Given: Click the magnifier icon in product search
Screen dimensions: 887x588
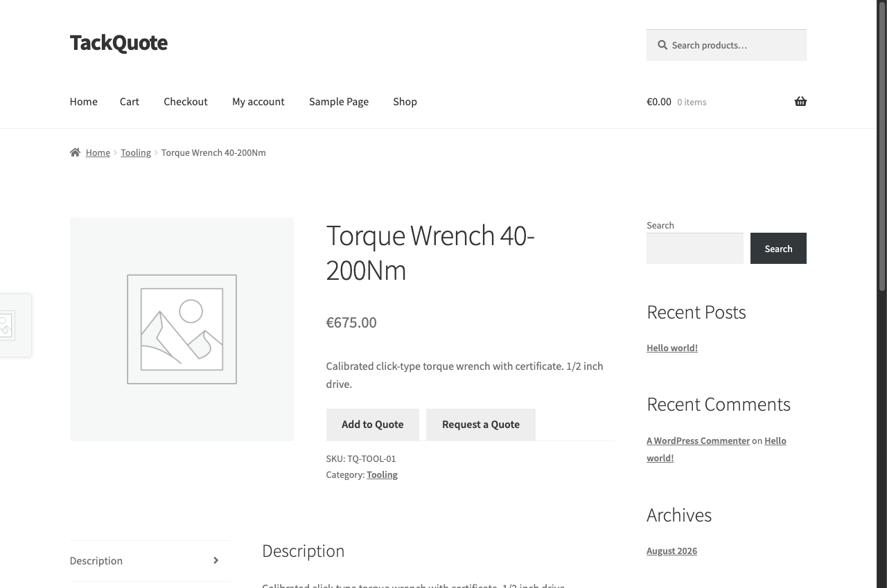Looking at the screenshot, I should tap(662, 45).
